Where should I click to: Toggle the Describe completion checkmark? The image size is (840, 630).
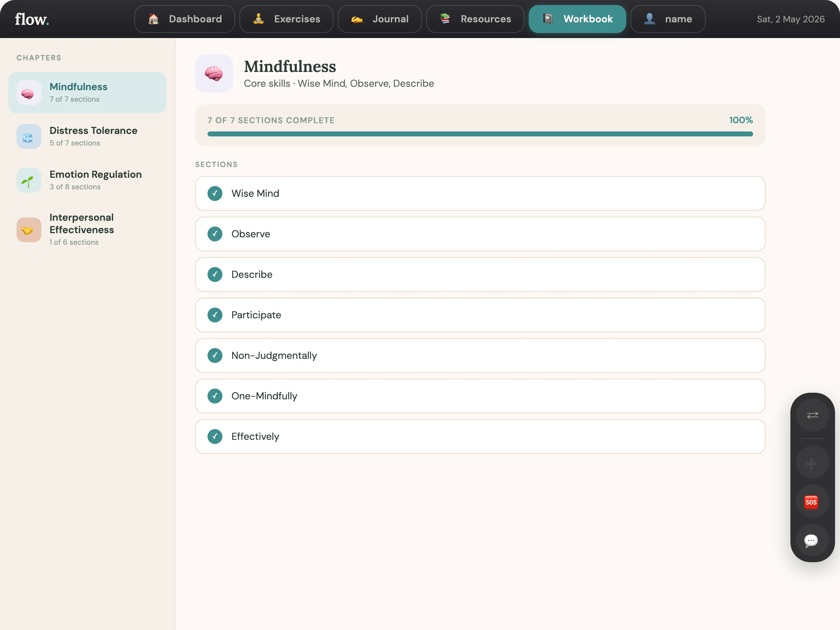[215, 274]
